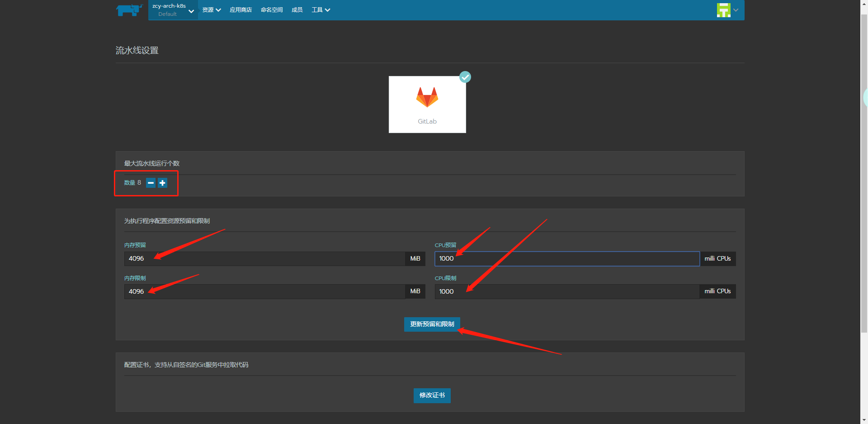Open the zcy-arch-k8s Default cluster dropdown
This screenshot has height=424, width=868.
[173, 10]
